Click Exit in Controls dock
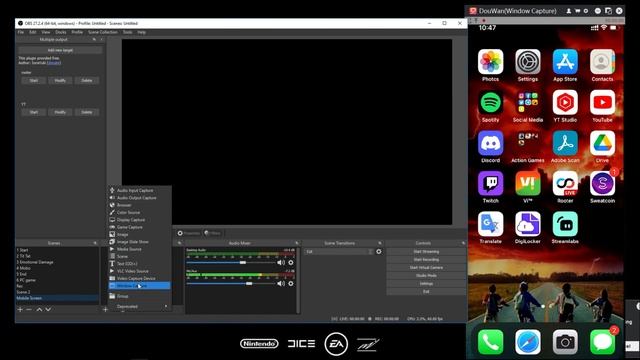The height and width of the screenshot is (360, 640). (426, 291)
